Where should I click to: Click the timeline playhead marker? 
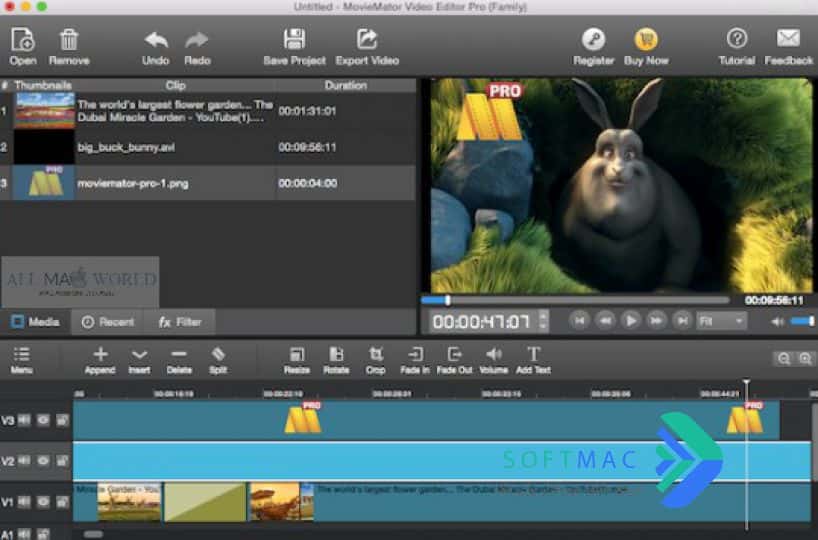[x=747, y=383]
